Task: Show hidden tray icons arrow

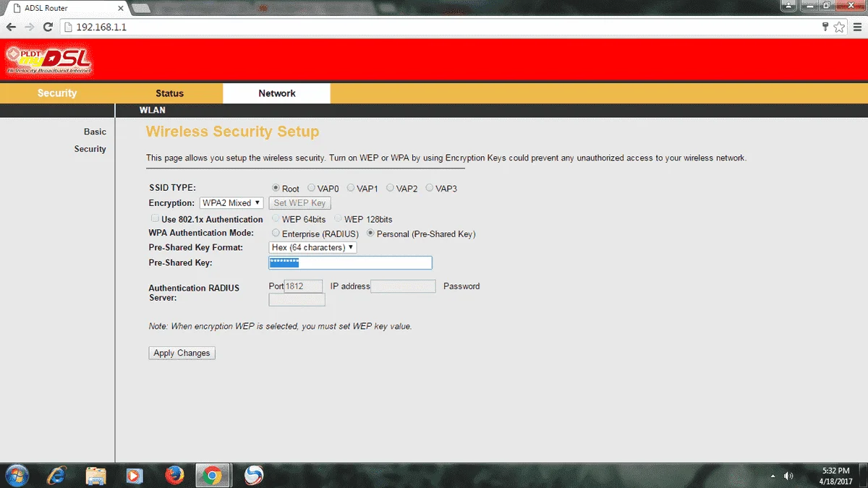Action: (x=773, y=476)
